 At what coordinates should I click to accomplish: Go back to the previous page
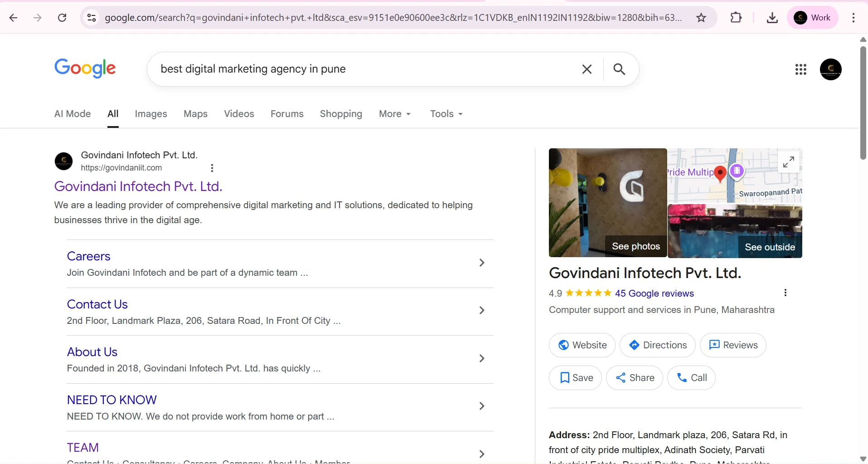(14, 18)
